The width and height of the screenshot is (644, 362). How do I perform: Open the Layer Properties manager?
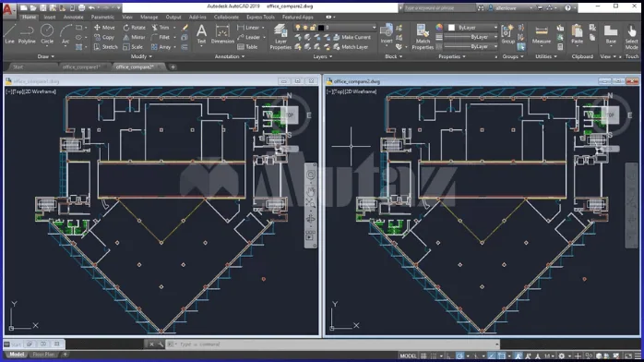coord(280,36)
